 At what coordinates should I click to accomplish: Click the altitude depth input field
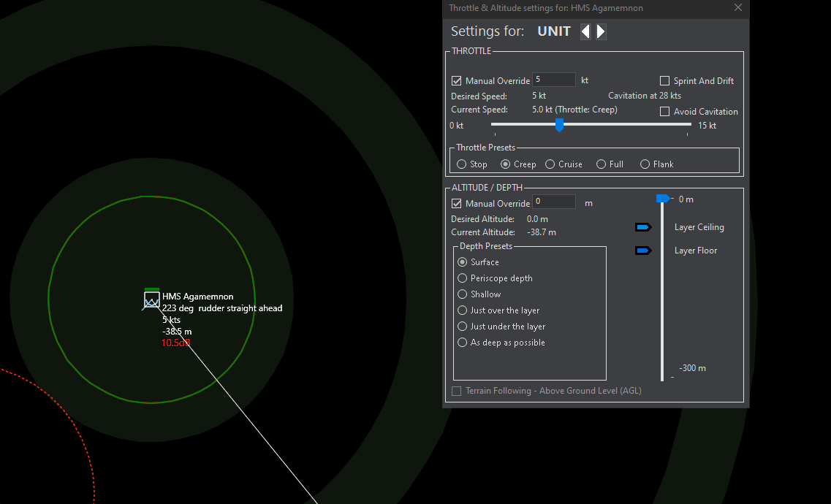tap(554, 202)
